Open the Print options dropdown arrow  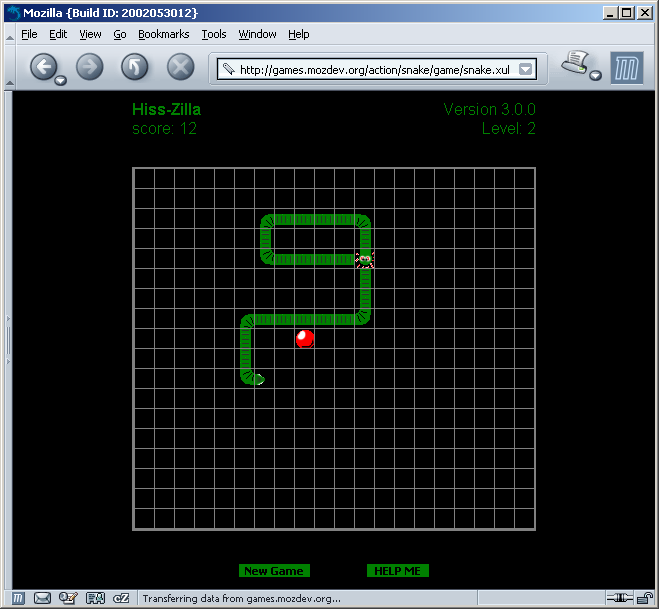(x=595, y=76)
